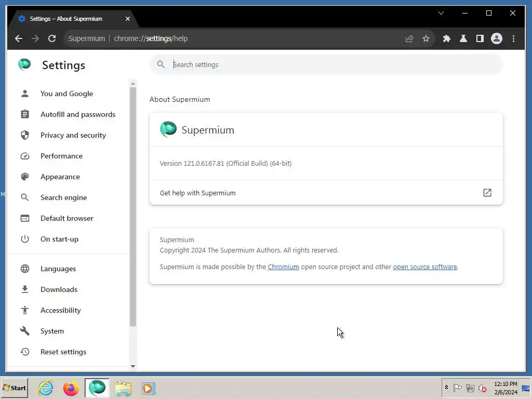
Task: Open Windows Explorer folder on taskbar
Action: (x=123, y=389)
